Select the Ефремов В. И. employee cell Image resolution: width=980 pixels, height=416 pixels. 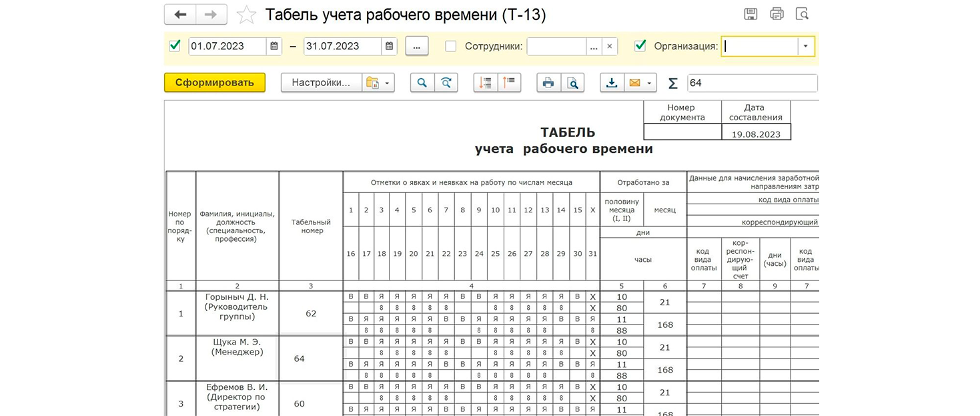[237, 399]
